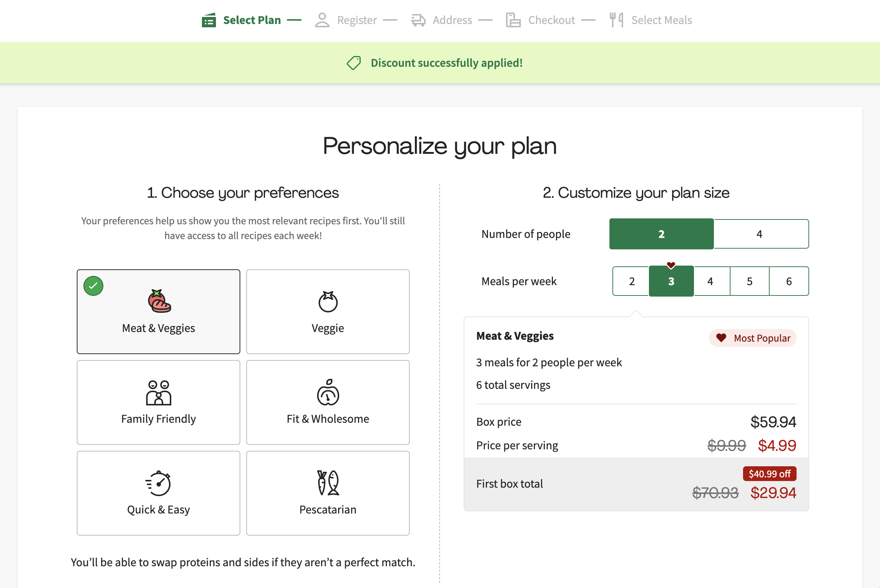The height and width of the screenshot is (588, 880).
Task: Set meals per week to 6
Action: click(x=789, y=281)
